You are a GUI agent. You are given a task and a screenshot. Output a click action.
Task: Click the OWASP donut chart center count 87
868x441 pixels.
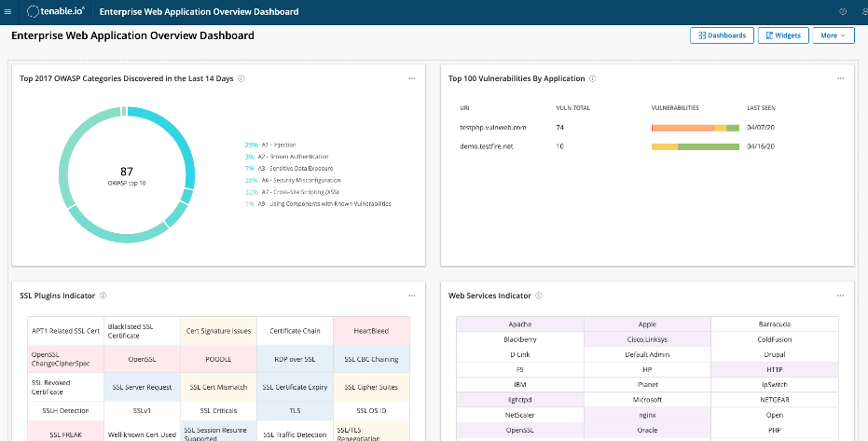pyautogui.click(x=127, y=172)
